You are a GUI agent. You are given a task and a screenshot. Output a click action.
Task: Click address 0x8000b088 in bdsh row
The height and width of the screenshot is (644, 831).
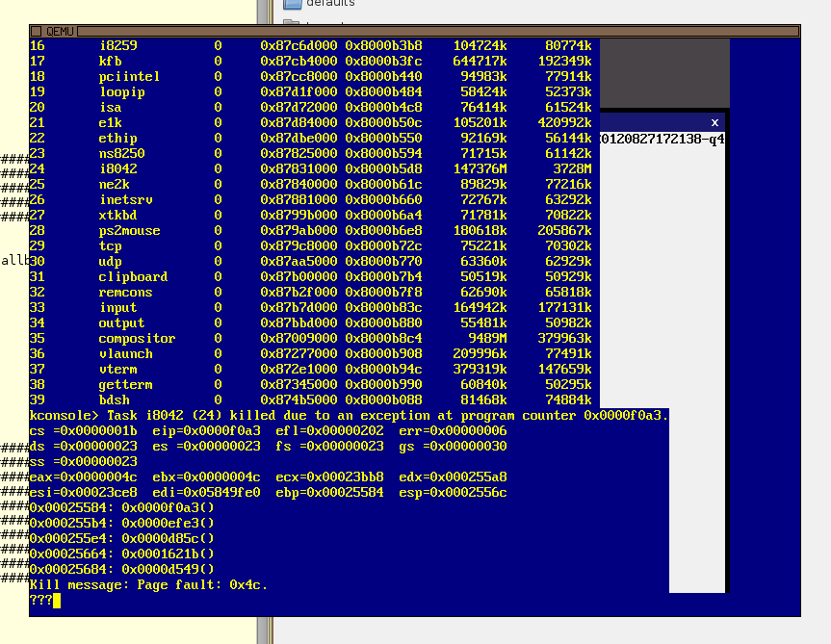click(x=383, y=399)
